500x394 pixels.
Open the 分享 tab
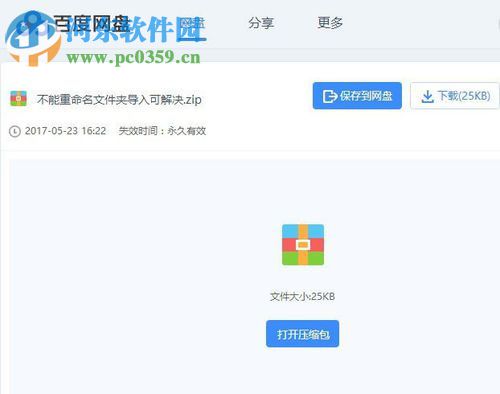[261, 23]
